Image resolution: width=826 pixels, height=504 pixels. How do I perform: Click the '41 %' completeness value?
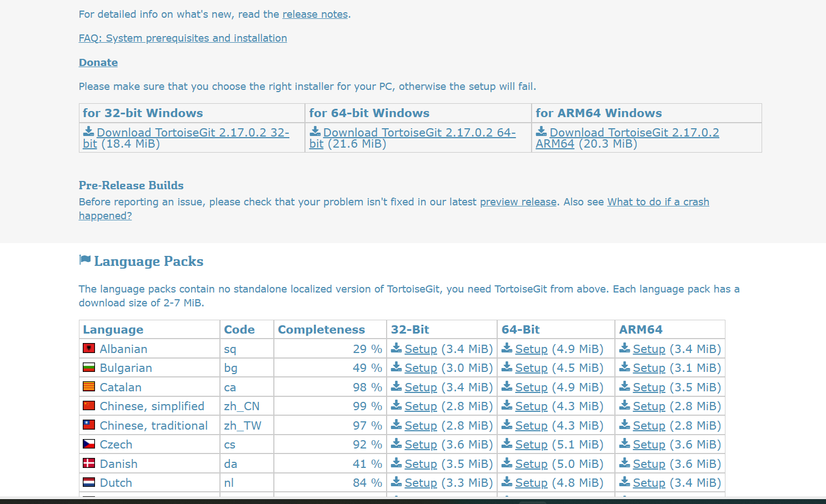point(367,464)
